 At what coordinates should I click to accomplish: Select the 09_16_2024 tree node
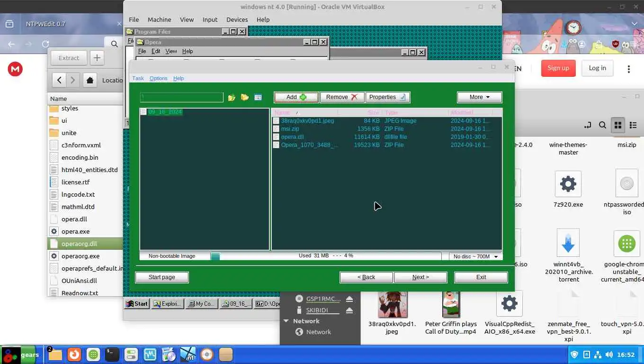click(x=165, y=112)
